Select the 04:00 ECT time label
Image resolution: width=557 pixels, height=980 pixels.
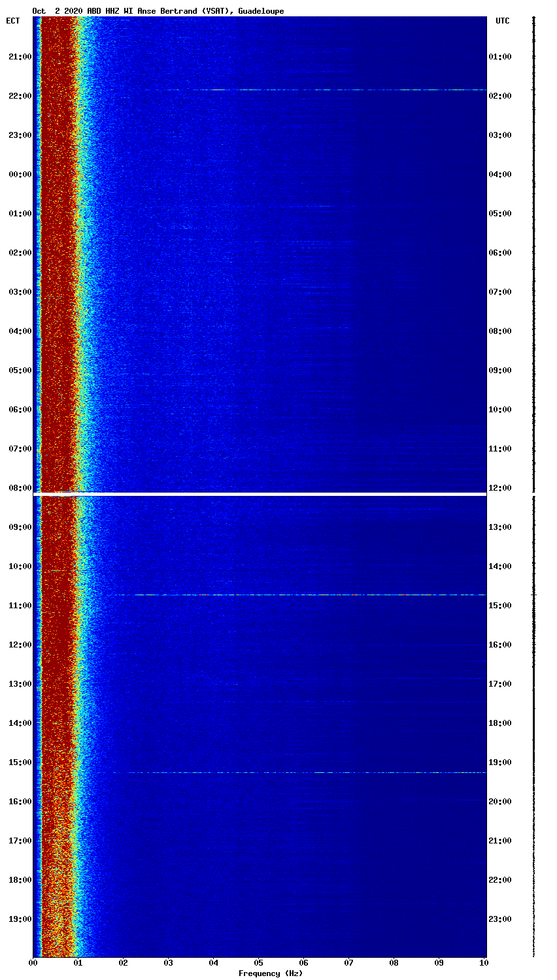(x=20, y=331)
